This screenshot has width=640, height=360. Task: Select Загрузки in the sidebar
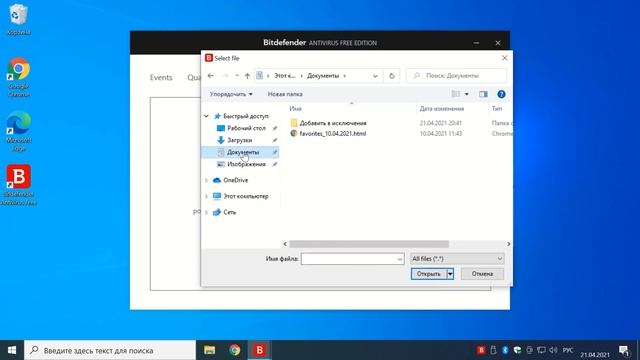[x=240, y=140]
